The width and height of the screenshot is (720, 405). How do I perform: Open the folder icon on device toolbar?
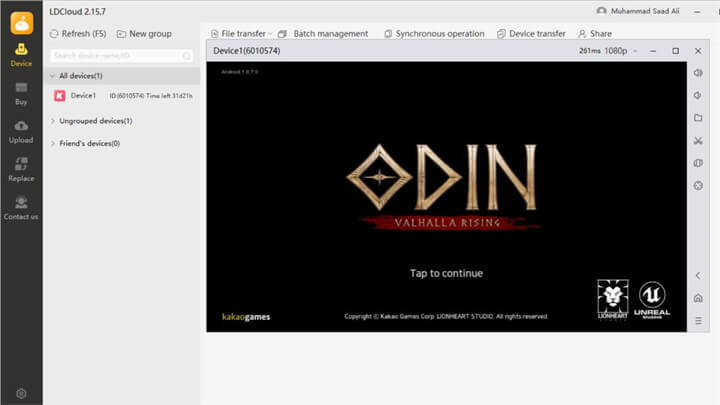click(698, 118)
